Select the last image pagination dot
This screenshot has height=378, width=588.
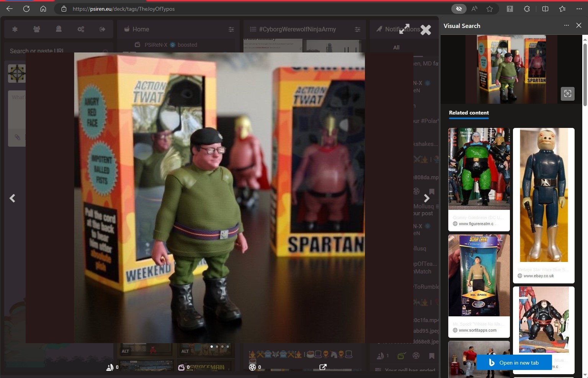click(x=228, y=347)
